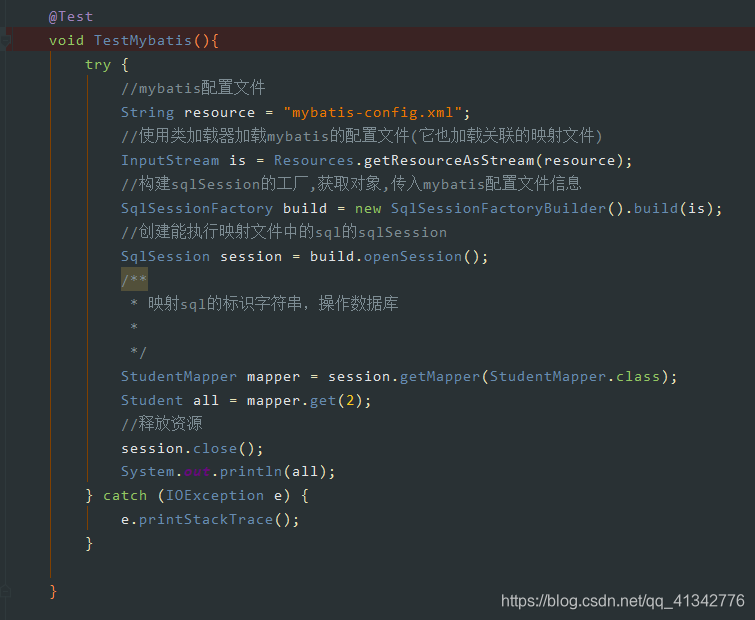Click the out field in System.out
The height and width of the screenshot is (620, 755).
tap(197, 472)
